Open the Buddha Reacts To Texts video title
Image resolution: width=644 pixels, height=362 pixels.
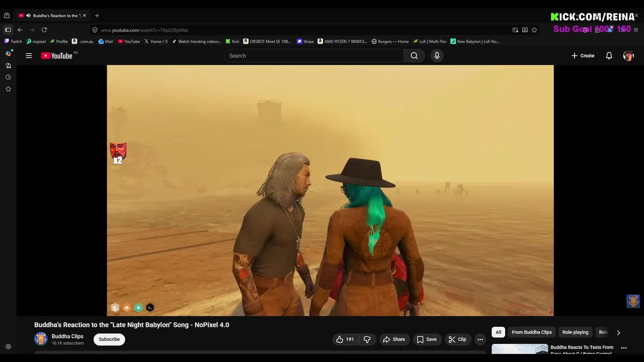click(x=582, y=350)
